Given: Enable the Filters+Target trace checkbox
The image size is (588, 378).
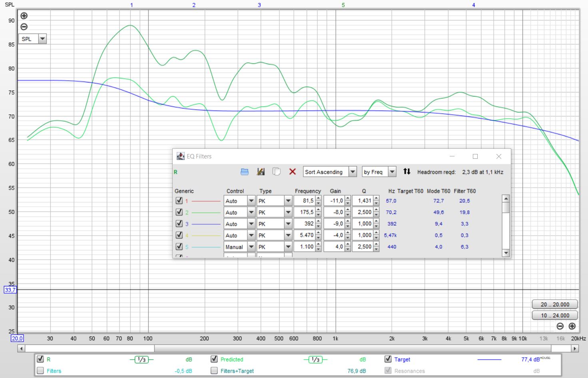Looking at the screenshot, I should 214,370.
